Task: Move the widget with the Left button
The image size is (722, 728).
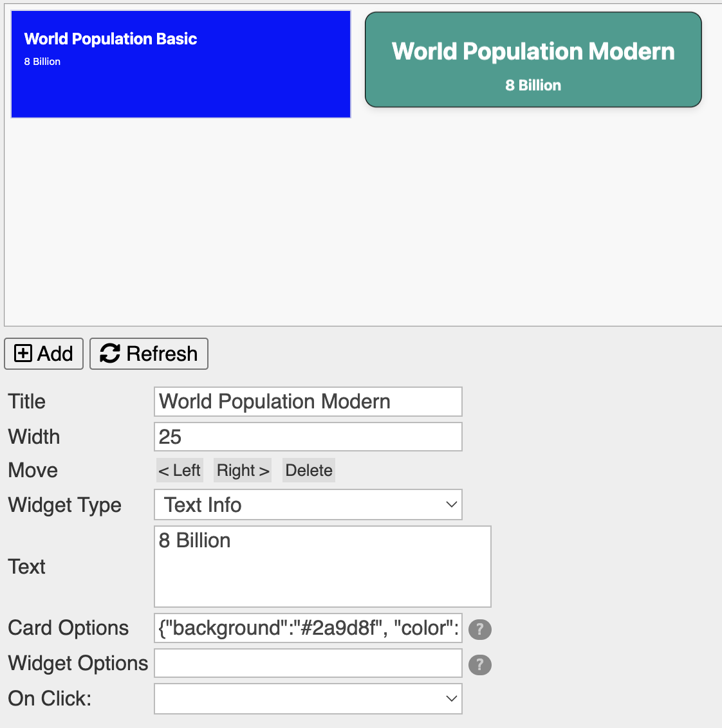Action: (180, 470)
